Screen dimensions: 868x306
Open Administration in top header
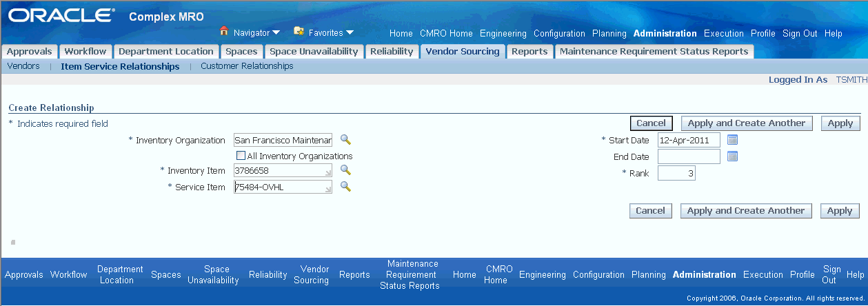(x=665, y=33)
